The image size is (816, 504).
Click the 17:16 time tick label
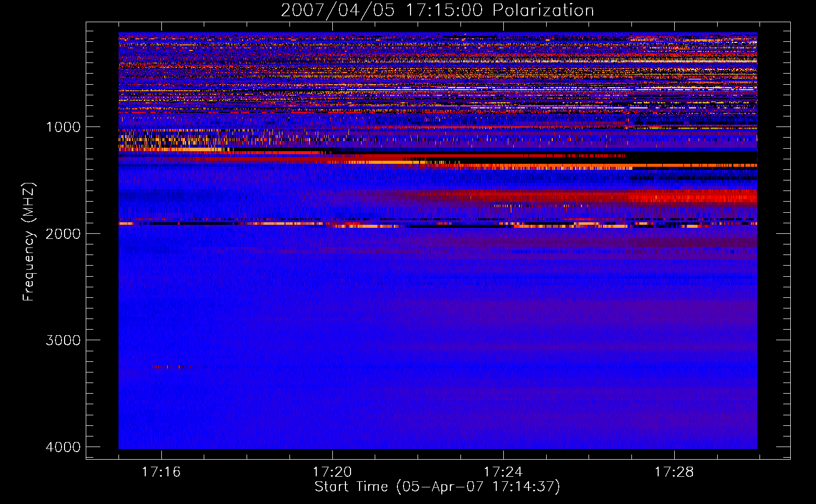[161, 472]
